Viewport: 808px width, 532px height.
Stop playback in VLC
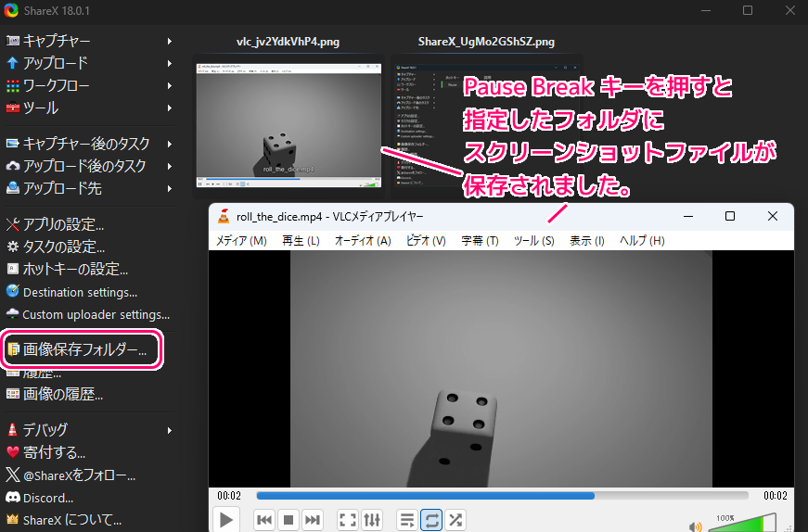click(289, 520)
